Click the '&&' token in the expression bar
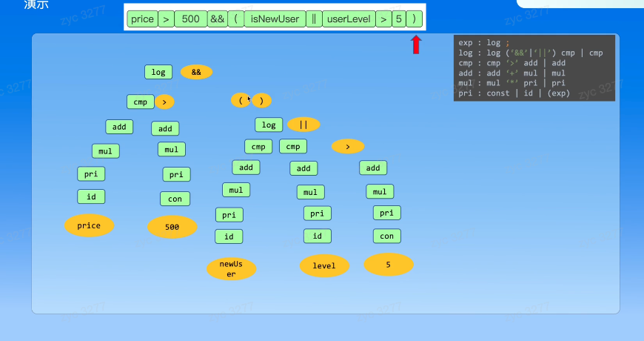This screenshot has height=341, width=644. [x=218, y=19]
